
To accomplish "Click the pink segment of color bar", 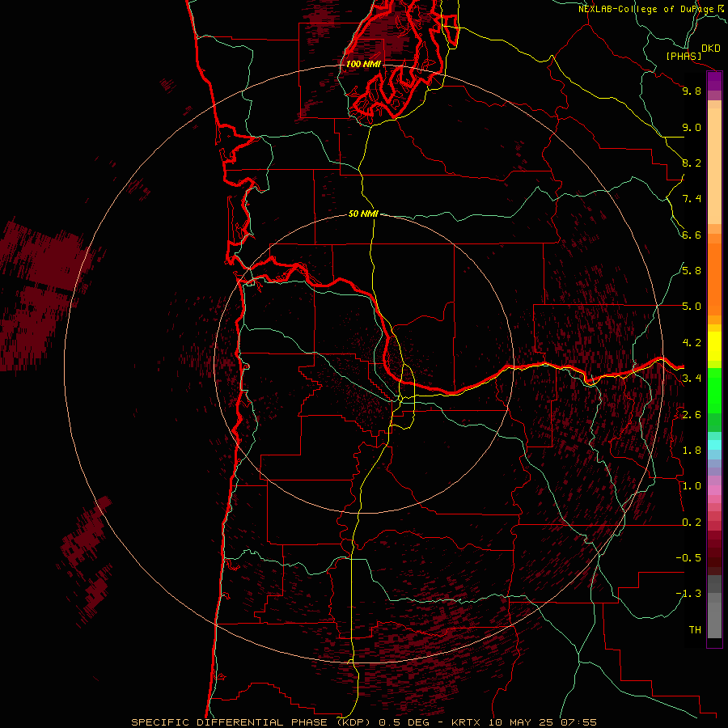I will point(714,490).
